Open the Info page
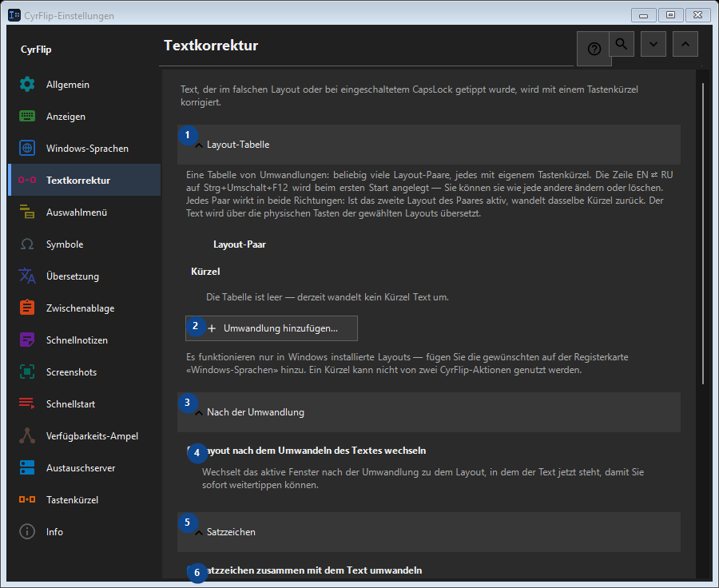719x588 pixels. pyautogui.click(x=85, y=532)
